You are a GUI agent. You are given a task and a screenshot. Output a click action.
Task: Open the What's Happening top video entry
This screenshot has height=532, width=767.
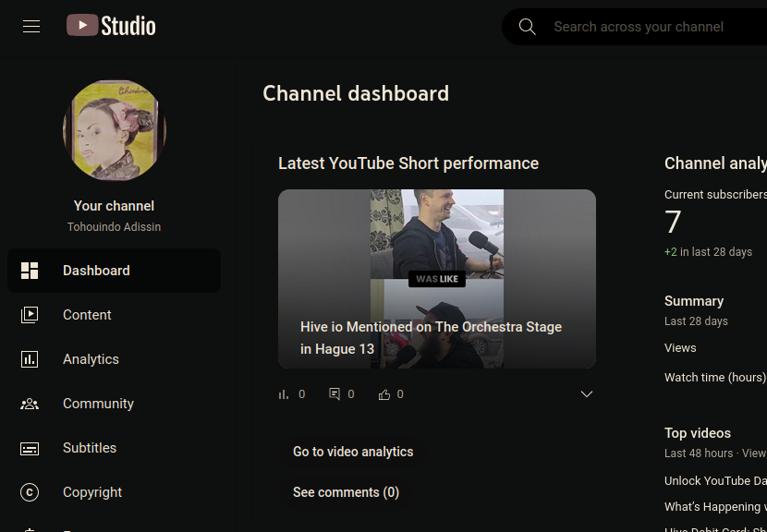[x=715, y=507]
